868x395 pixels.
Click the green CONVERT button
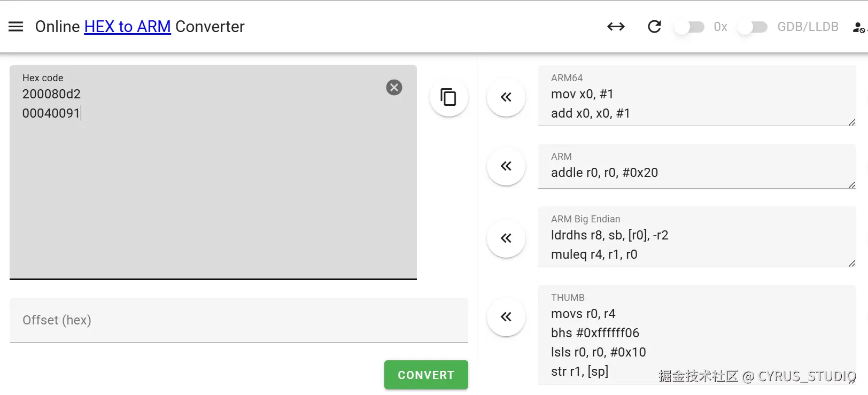pos(426,375)
